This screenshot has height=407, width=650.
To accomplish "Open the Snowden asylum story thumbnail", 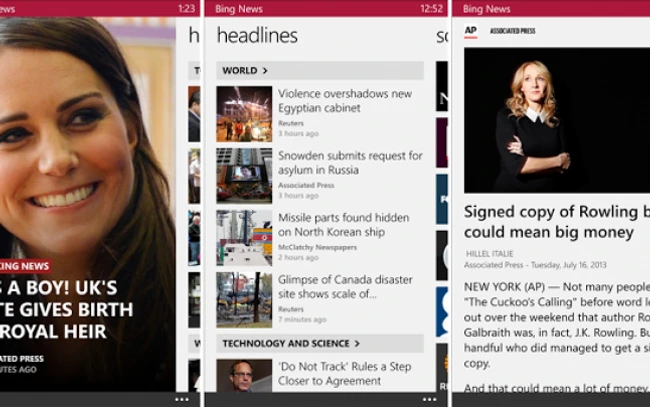I will (244, 175).
